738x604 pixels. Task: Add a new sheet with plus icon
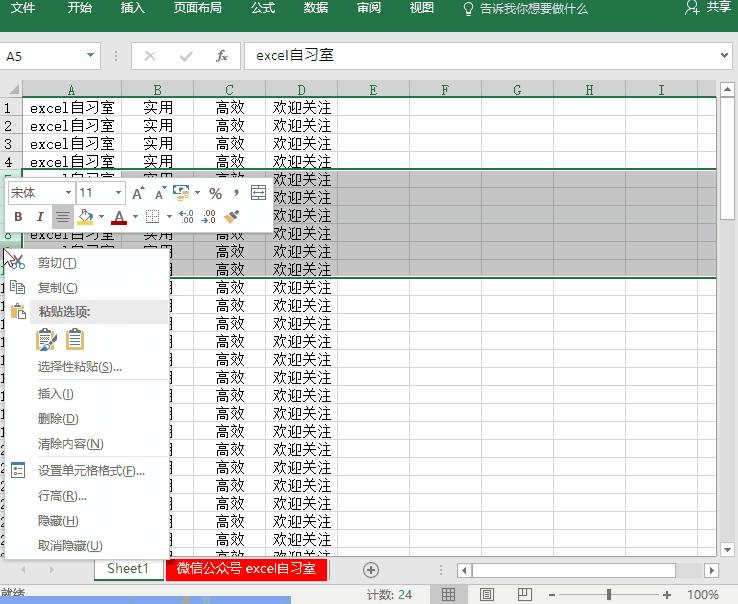click(x=371, y=570)
